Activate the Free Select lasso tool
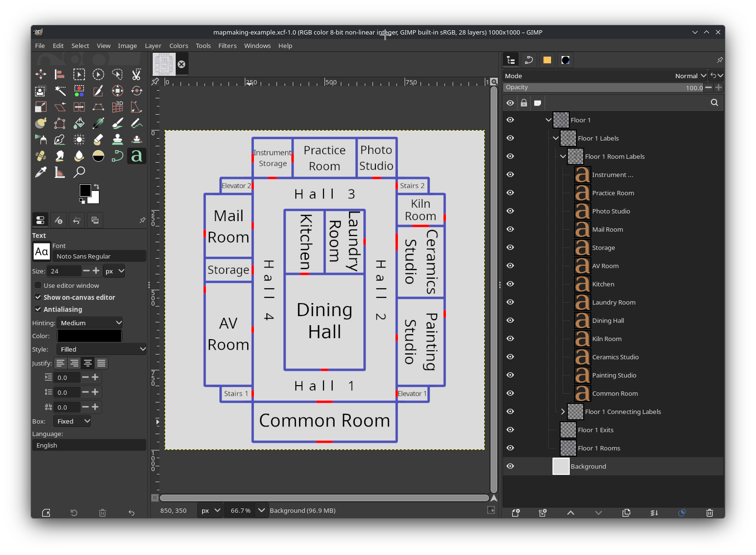The height and width of the screenshot is (555, 756). [x=118, y=74]
